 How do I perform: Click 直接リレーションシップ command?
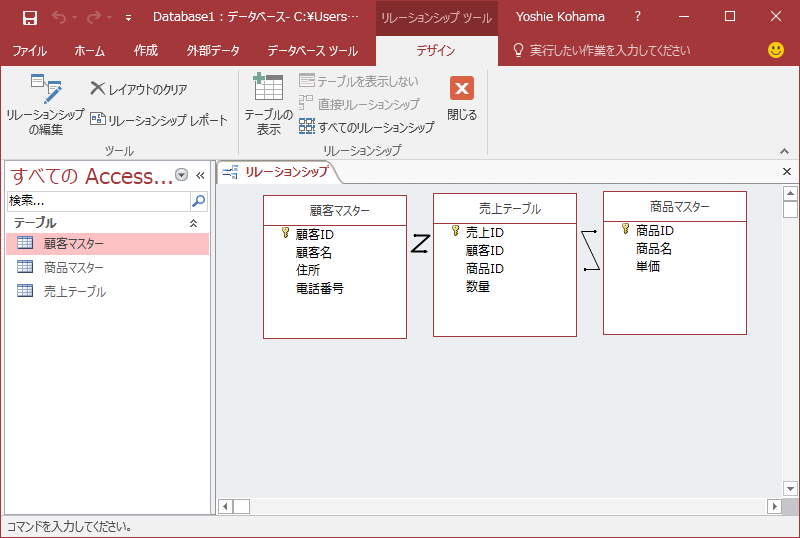pos(359,104)
